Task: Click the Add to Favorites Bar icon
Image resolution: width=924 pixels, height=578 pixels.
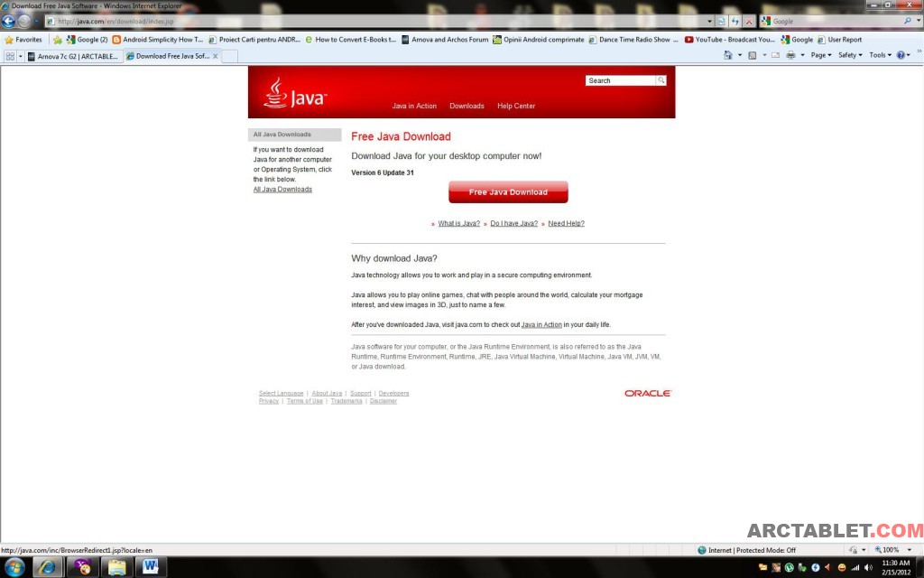Action: pyautogui.click(x=57, y=40)
